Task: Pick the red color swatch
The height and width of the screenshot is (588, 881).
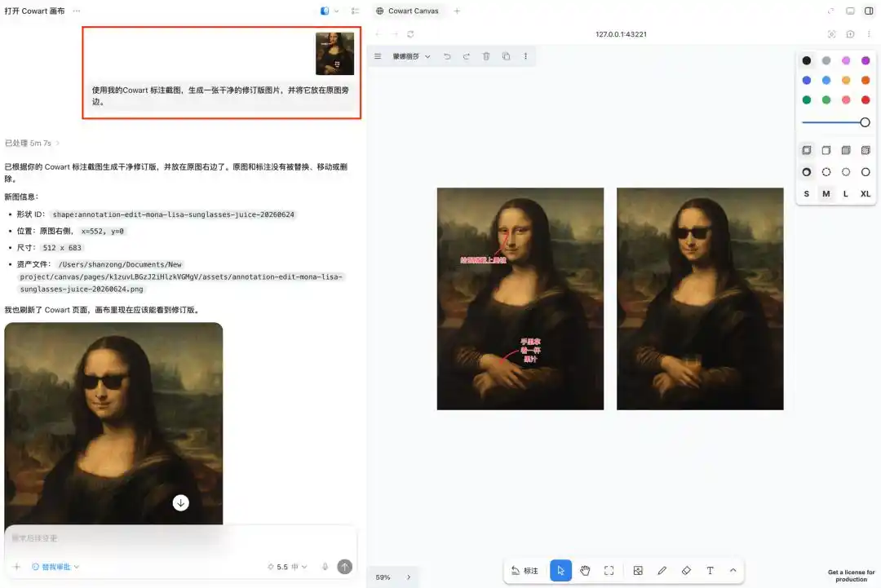Action: [866, 100]
